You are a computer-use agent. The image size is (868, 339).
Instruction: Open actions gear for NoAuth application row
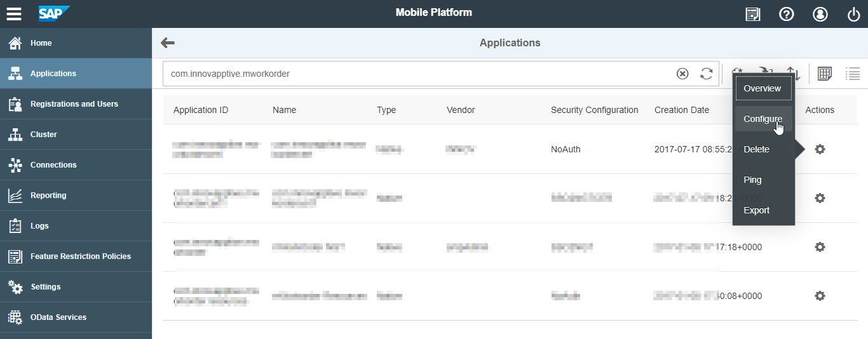point(820,149)
